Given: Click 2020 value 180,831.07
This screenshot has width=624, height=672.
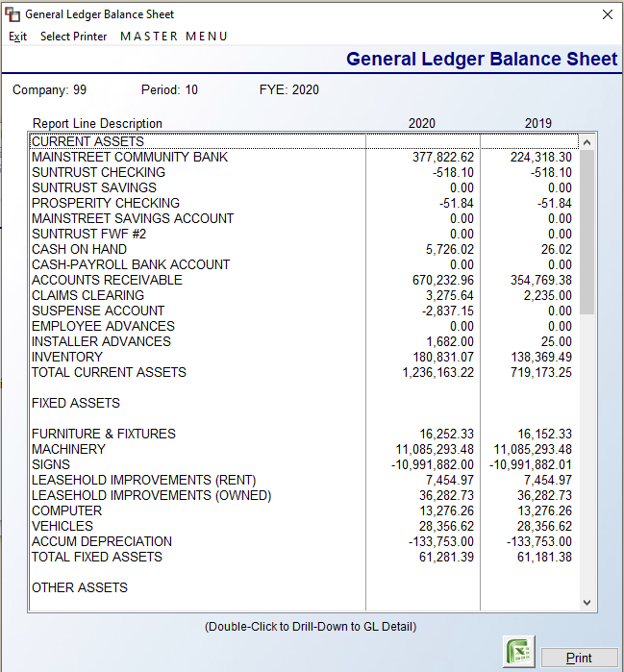Looking at the screenshot, I should [443, 357].
